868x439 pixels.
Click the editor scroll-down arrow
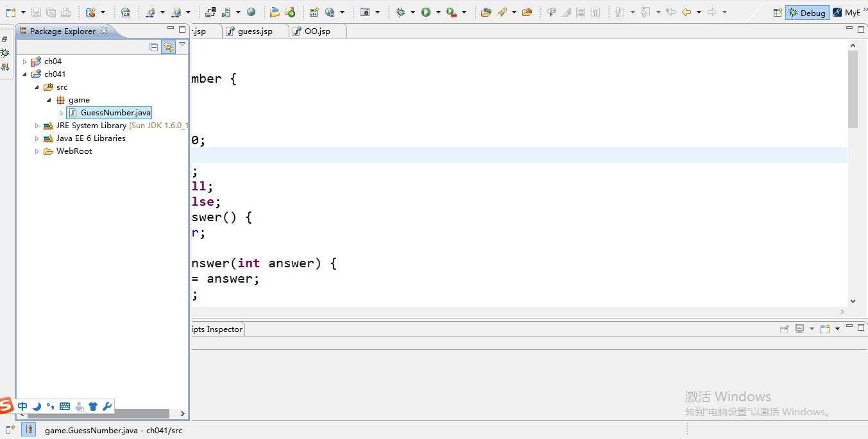click(x=853, y=301)
